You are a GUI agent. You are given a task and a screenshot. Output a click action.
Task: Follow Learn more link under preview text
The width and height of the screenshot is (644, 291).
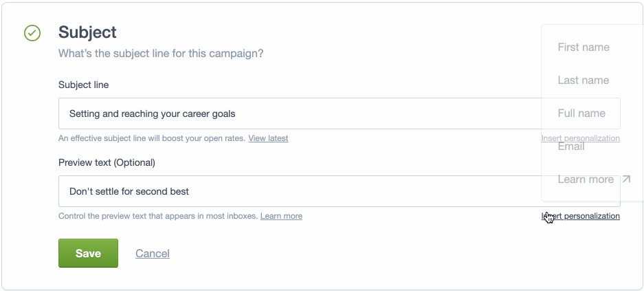point(281,216)
